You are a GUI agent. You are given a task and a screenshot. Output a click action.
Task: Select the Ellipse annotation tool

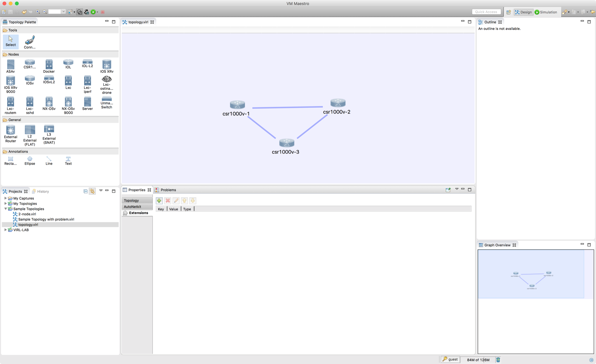point(30,161)
